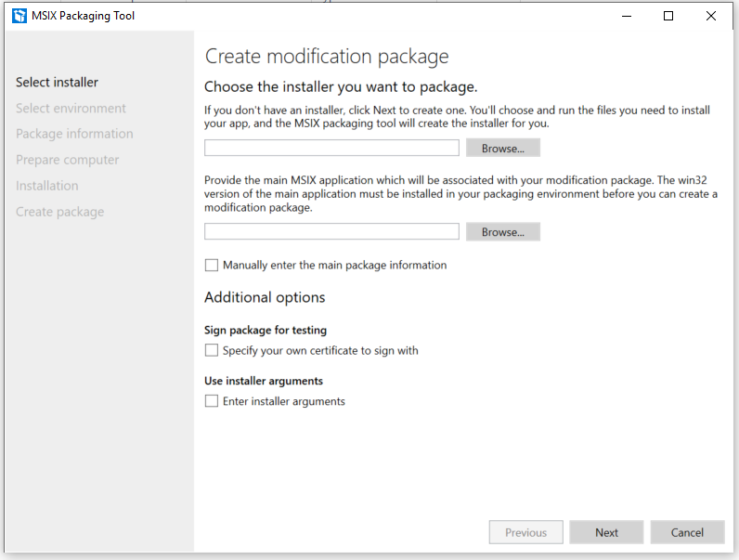Go to the Next step
This screenshot has width=739, height=560.
click(x=606, y=532)
